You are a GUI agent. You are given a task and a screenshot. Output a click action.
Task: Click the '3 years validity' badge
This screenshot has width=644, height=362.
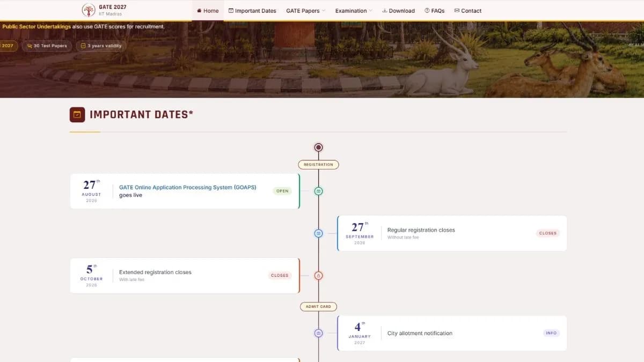tap(101, 46)
